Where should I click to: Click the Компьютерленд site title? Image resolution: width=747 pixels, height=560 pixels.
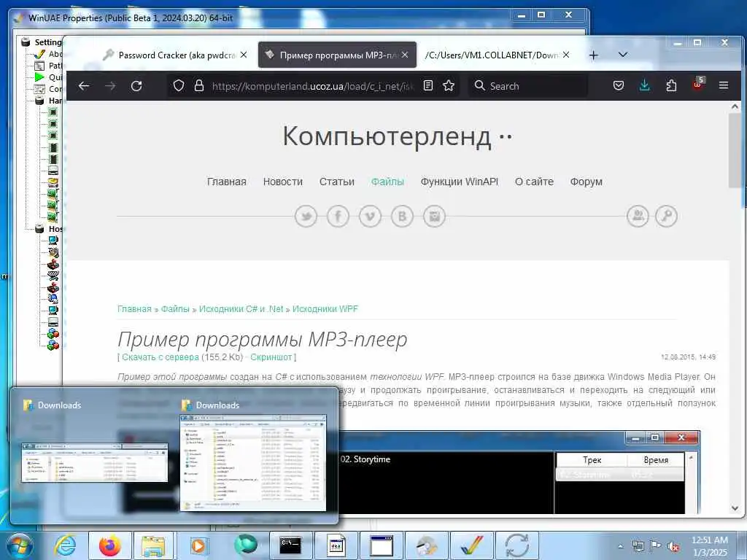[397, 136]
